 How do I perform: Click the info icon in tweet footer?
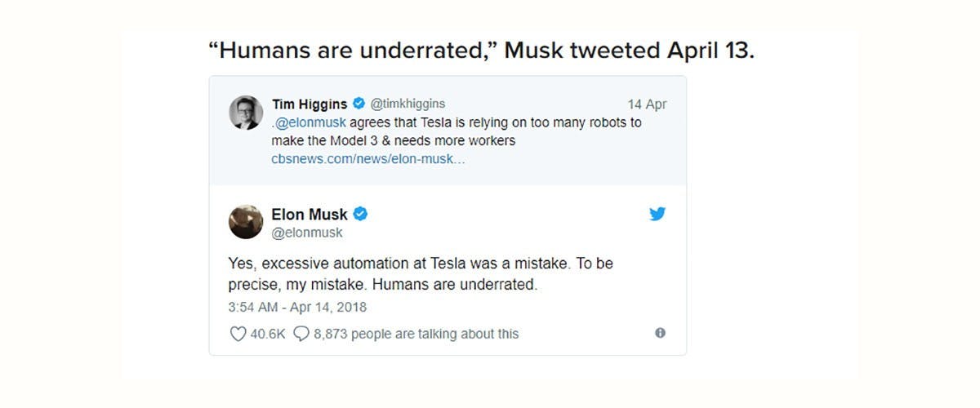(660, 333)
